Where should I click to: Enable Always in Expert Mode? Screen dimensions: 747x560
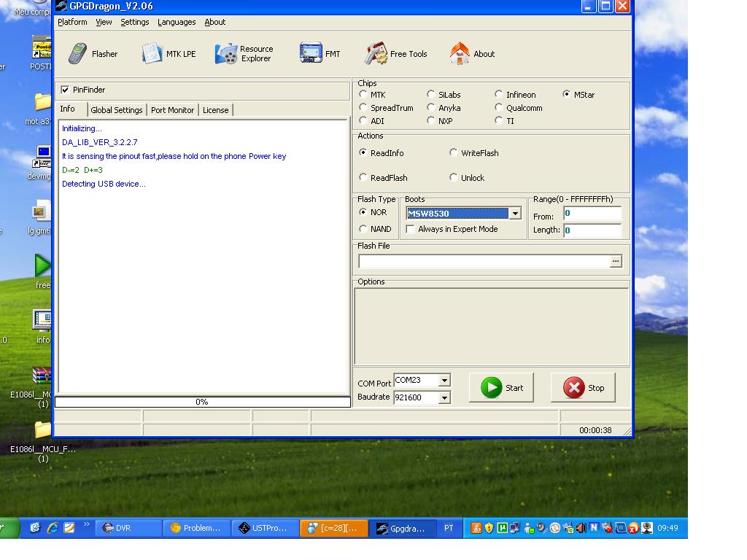tap(410, 229)
